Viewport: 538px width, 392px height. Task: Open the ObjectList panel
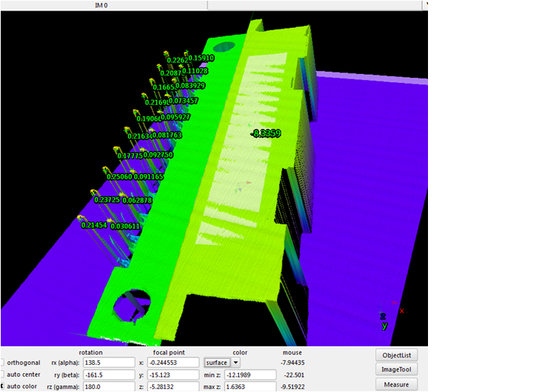tap(396, 355)
